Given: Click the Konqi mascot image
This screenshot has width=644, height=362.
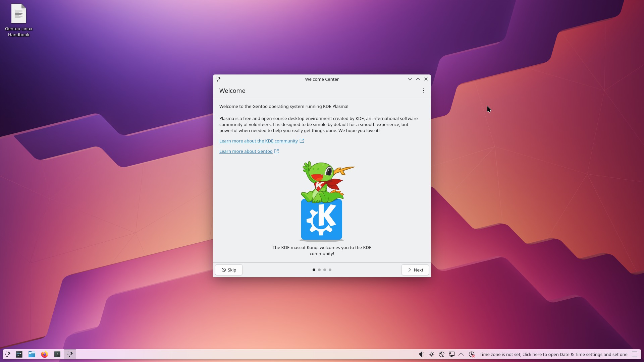Looking at the screenshot, I should (x=322, y=201).
